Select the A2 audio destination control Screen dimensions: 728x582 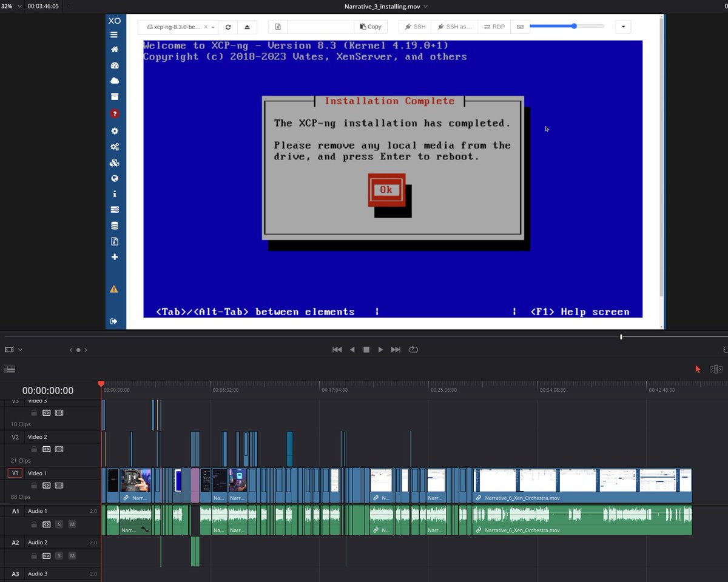point(15,543)
